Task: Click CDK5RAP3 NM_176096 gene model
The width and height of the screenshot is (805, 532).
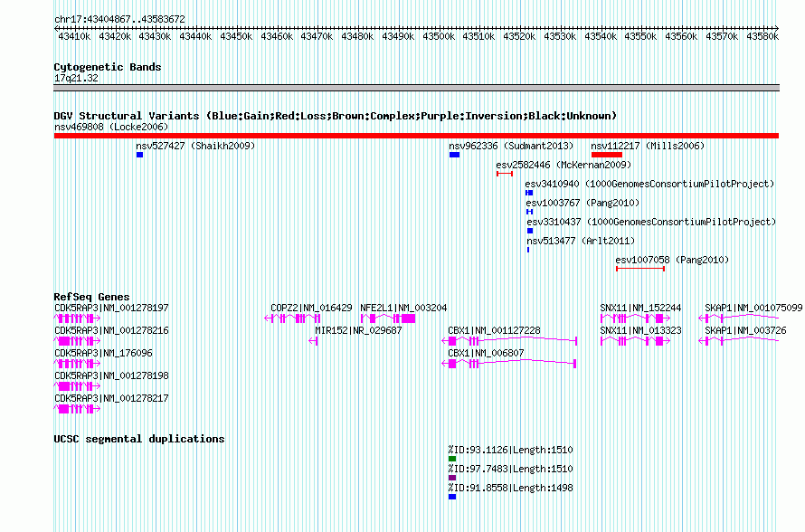Action: pos(77,364)
